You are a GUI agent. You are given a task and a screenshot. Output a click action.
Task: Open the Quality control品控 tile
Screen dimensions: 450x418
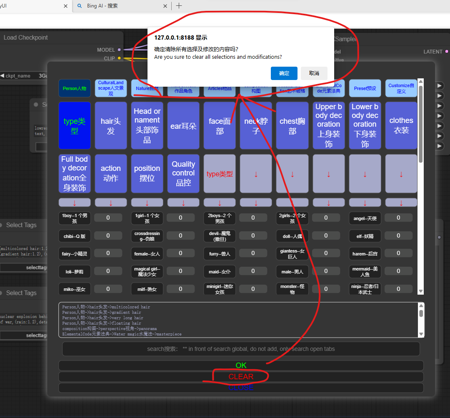183,174
